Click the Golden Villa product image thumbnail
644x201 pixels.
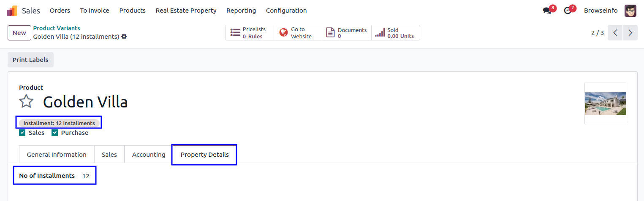pyautogui.click(x=605, y=103)
